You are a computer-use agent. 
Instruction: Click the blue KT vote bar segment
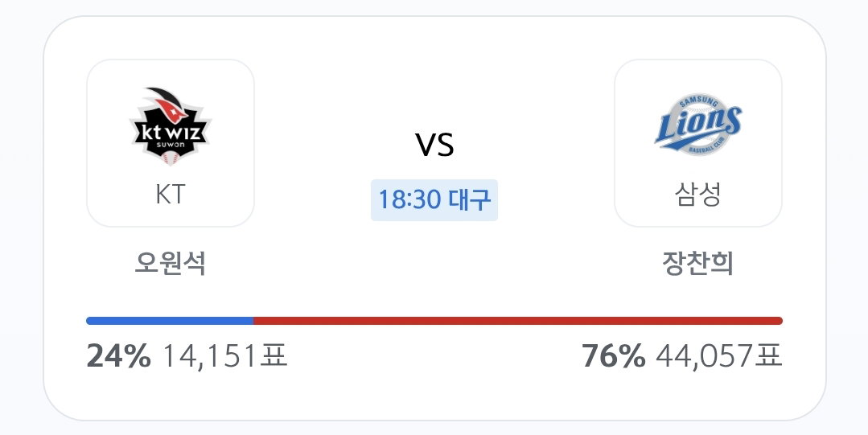pyautogui.click(x=170, y=321)
